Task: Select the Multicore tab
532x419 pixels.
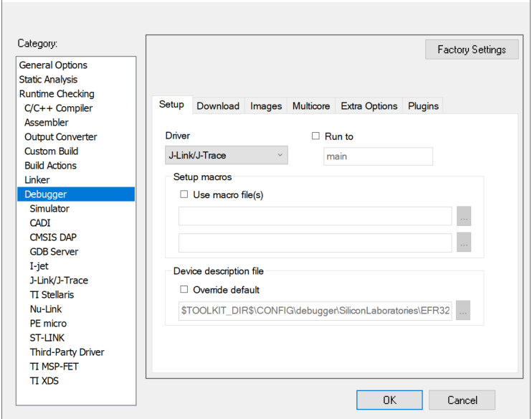Action: point(311,106)
